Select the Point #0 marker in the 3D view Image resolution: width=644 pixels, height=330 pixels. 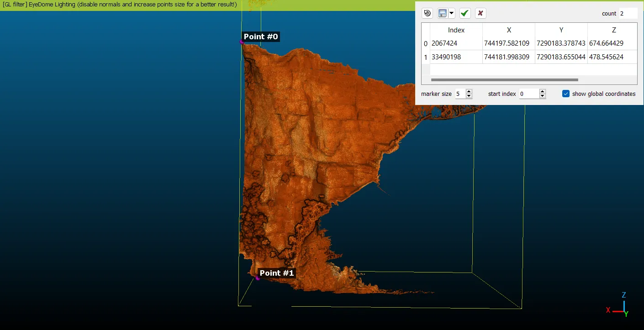tap(242, 42)
